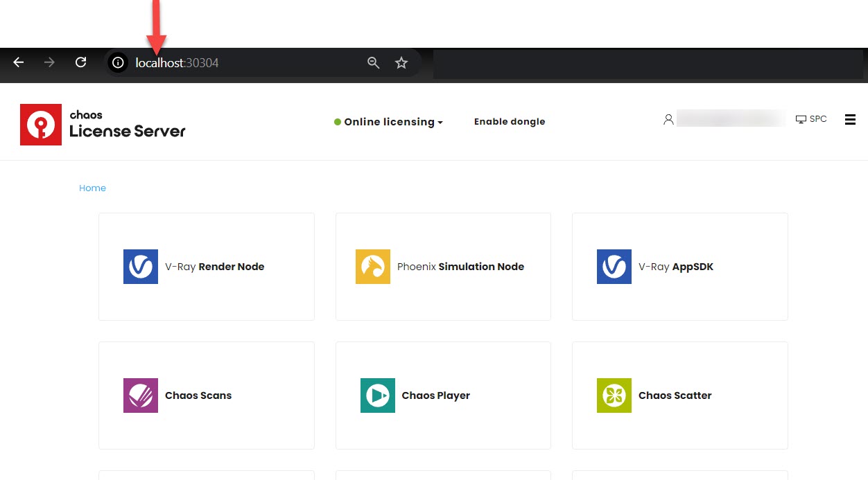The image size is (868, 480).
Task: Open Chaos Scans label
Action: point(198,395)
